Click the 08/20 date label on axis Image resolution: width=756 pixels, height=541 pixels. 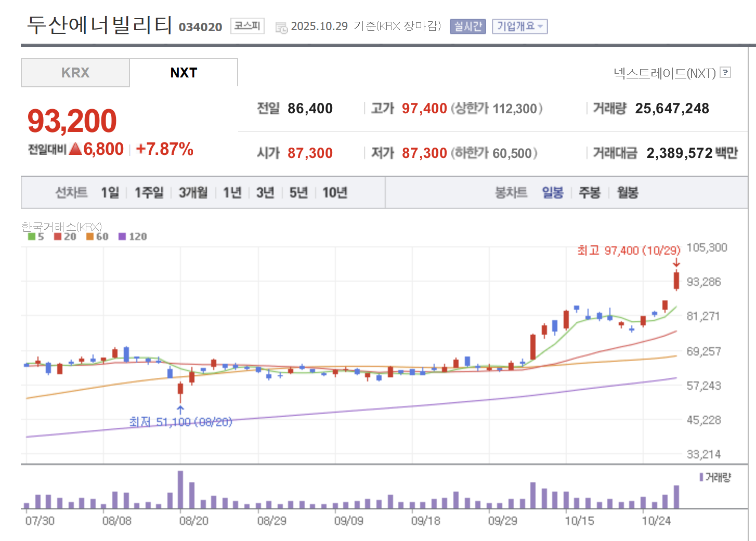(193, 520)
